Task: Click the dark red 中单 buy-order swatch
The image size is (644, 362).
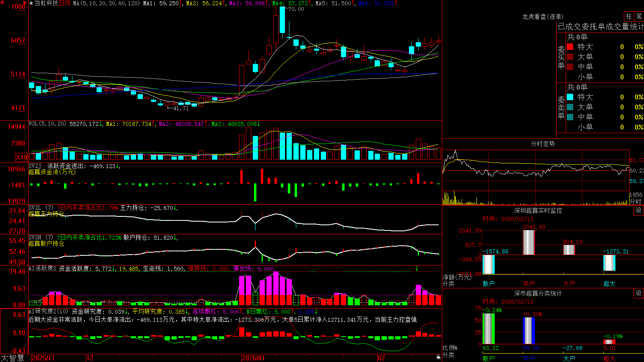Action: pyautogui.click(x=570, y=67)
